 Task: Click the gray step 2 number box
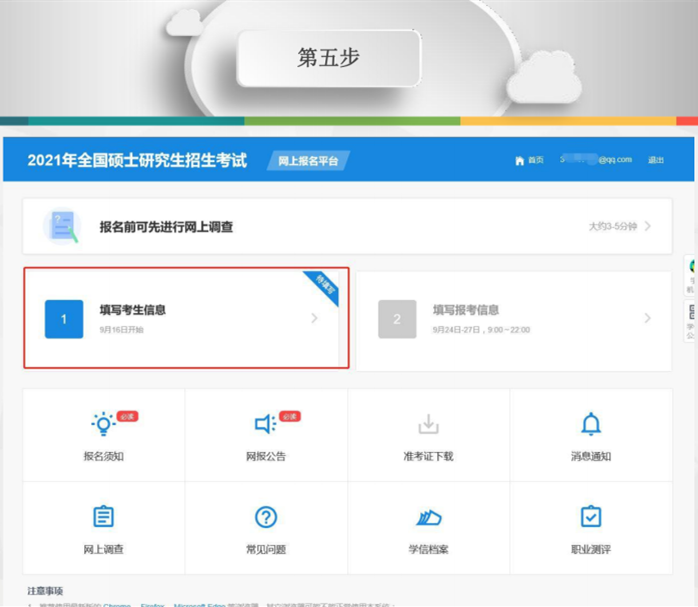coord(397,319)
